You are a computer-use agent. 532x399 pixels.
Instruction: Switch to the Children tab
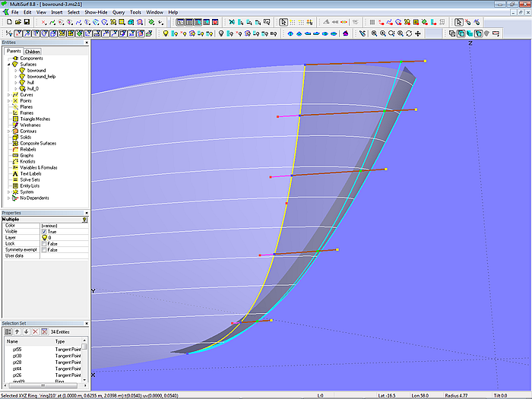coord(33,52)
